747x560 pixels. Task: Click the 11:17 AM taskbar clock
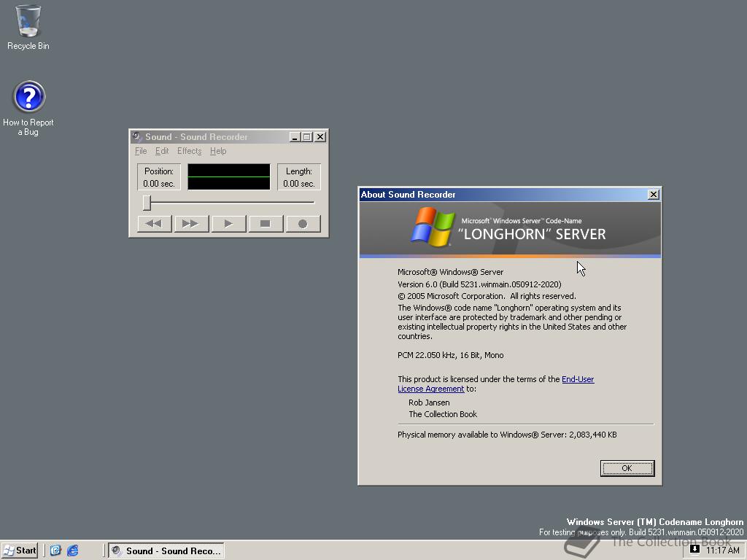click(723, 551)
